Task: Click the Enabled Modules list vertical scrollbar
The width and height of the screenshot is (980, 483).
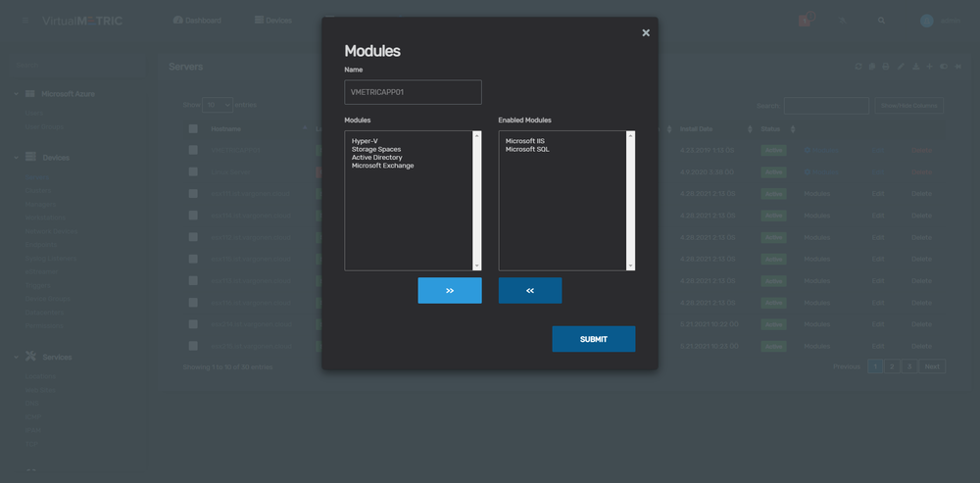Action: pos(630,201)
